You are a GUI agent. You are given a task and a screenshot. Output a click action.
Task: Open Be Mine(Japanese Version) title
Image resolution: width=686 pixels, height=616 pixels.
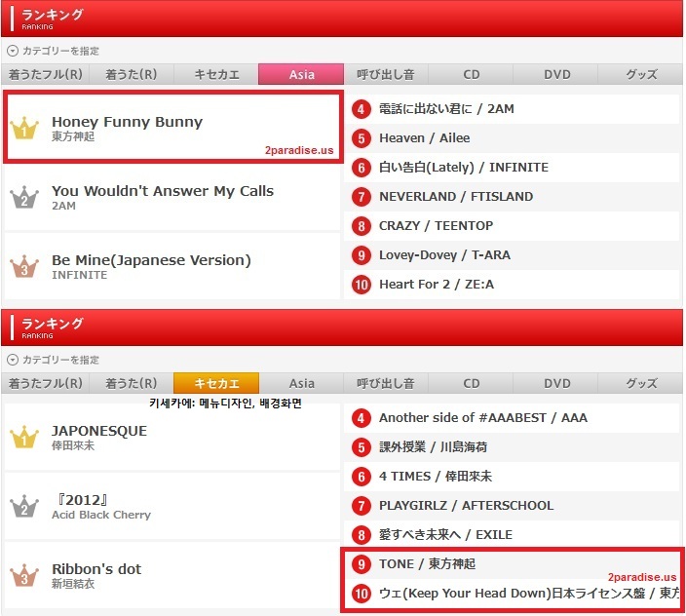[x=151, y=260]
